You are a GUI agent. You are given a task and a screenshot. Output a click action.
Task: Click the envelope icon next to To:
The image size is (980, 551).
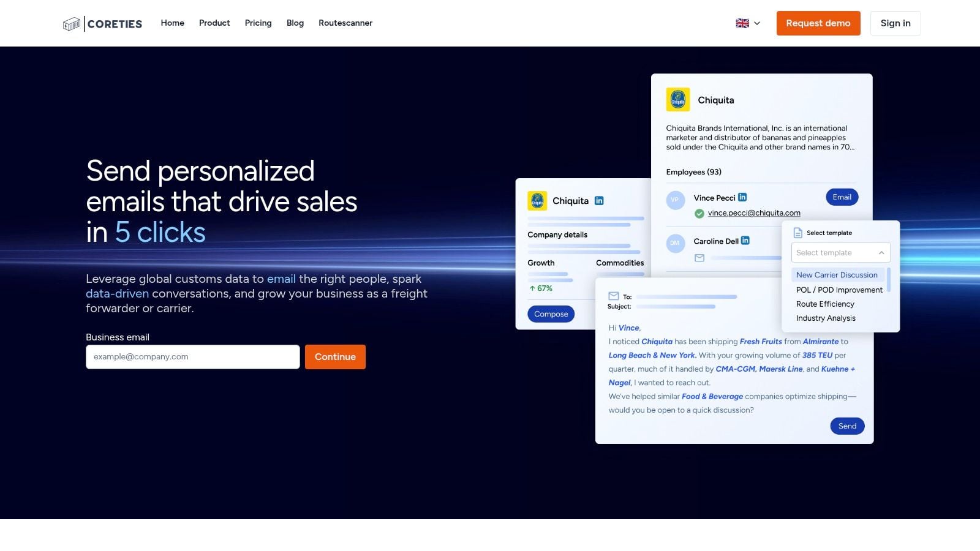[x=614, y=296]
